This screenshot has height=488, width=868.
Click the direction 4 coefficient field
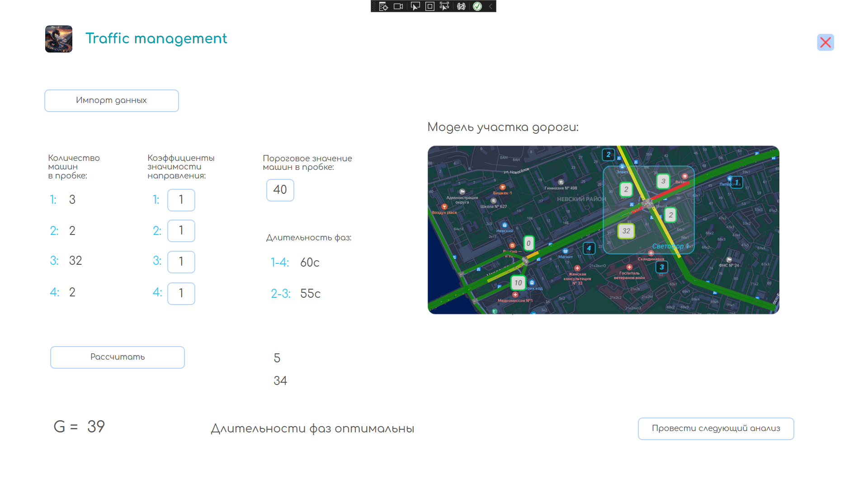pyautogui.click(x=181, y=293)
